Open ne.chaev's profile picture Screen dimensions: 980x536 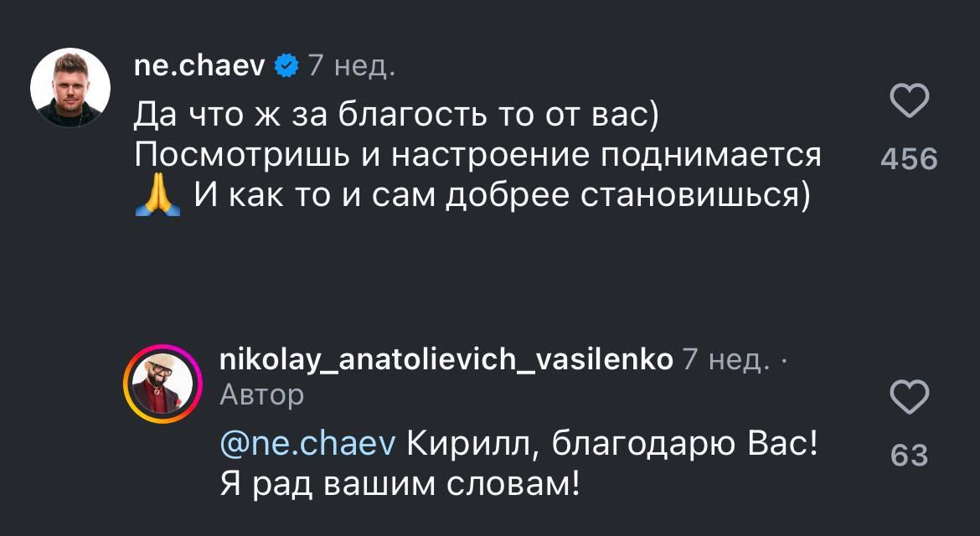(70, 88)
